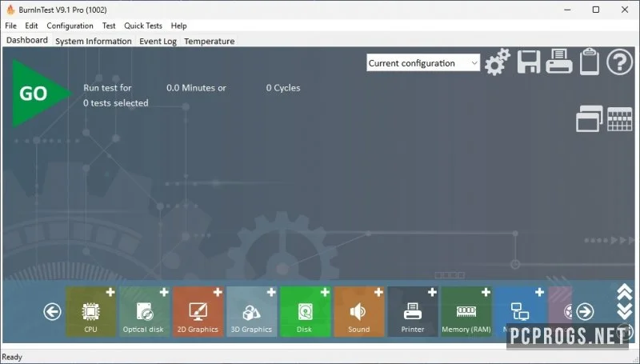Click the 0 tests selected text

click(116, 103)
